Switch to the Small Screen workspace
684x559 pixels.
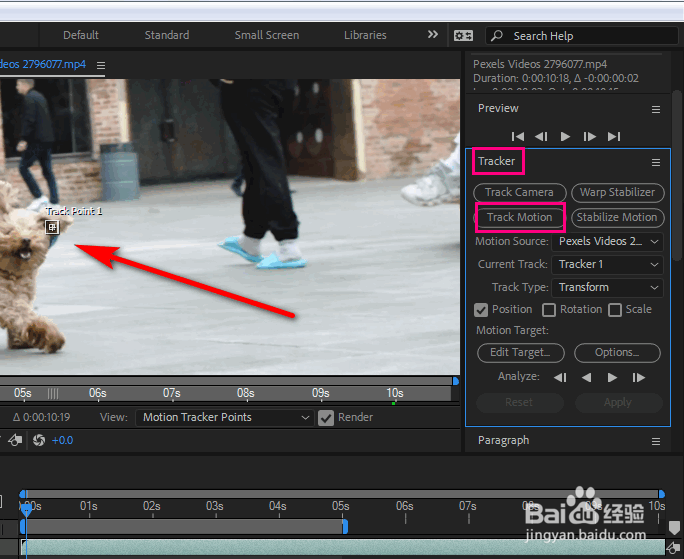tap(267, 35)
